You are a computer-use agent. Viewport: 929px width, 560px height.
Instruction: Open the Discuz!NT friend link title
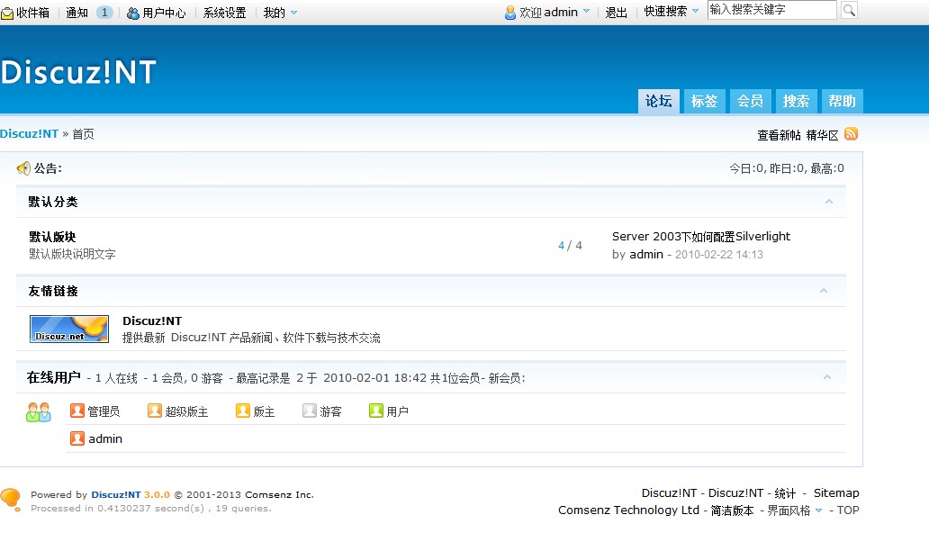152,321
